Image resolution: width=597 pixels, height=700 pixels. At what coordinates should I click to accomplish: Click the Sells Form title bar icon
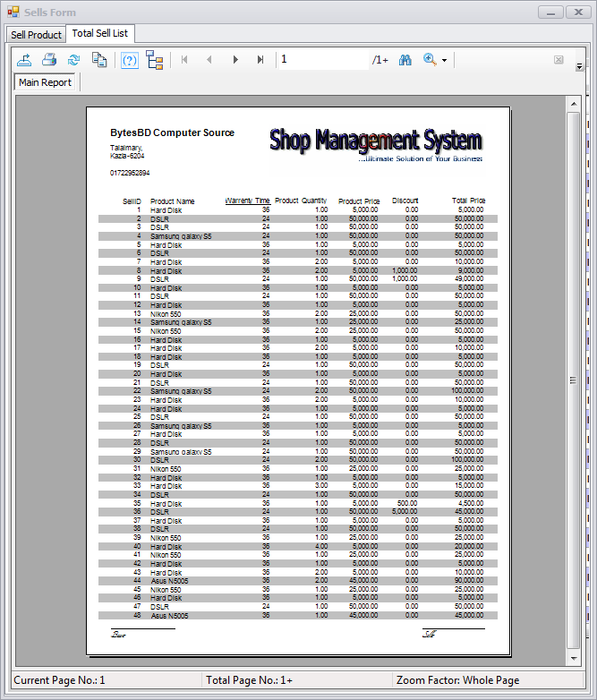tap(13, 12)
